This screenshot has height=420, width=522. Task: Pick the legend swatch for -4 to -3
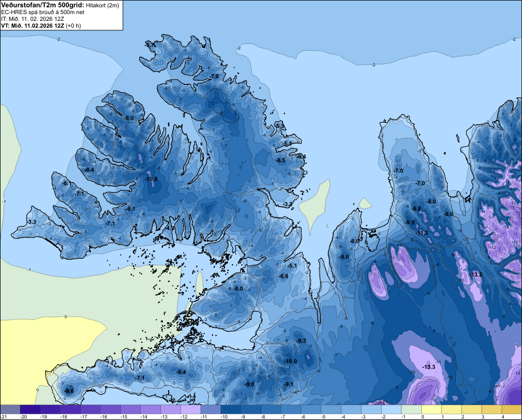tap(351, 410)
